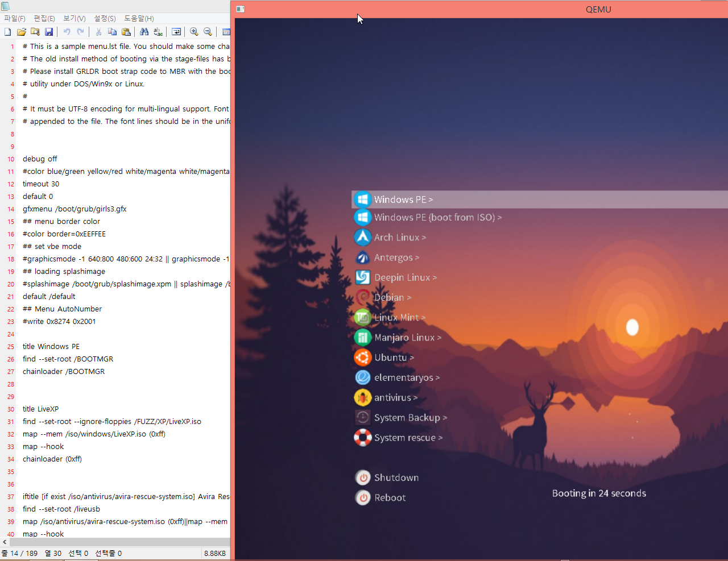728x561 pixels.
Task: Click the 8.88KB file size in status bar
Action: (215, 553)
